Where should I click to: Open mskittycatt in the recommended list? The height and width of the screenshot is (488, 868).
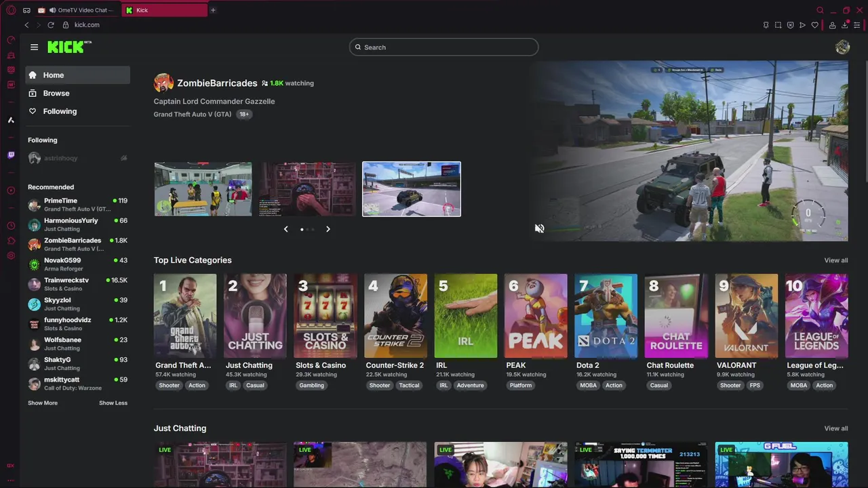pos(77,384)
